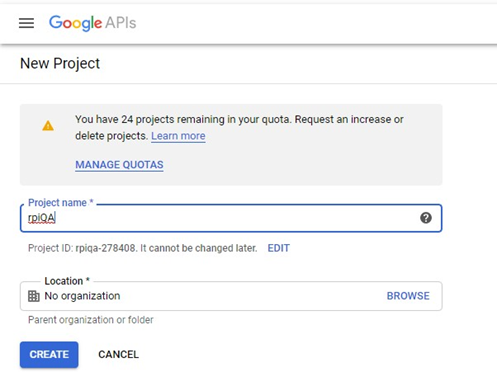
Task: Click the quota remaining message text
Action: [239, 128]
